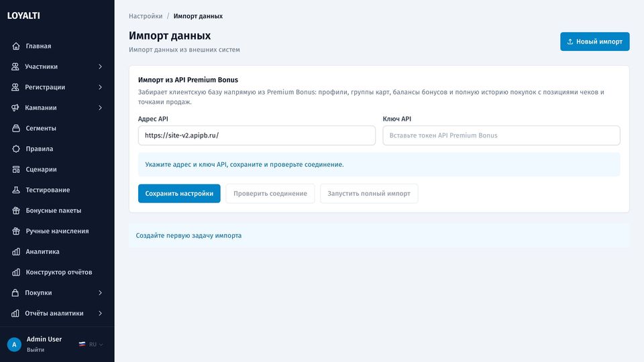Screen dimensions: 644x362
Task: Click the Правила badge icon
Action: (x=16, y=149)
